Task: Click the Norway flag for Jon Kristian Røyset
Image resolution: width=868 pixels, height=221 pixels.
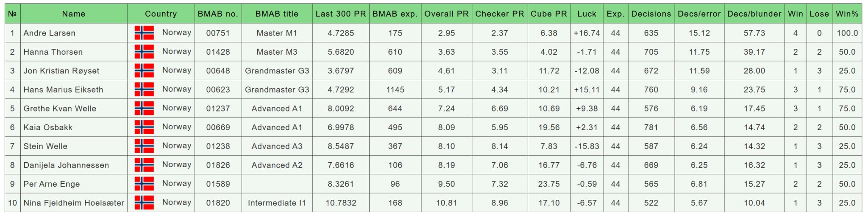Action: click(144, 70)
